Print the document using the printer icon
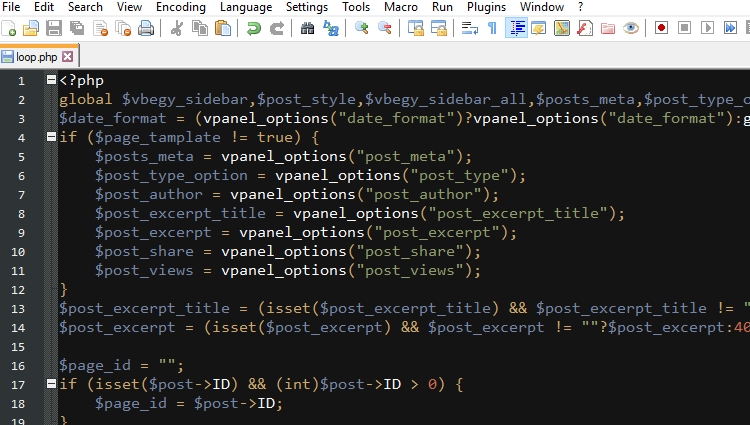The height and width of the screenshot is (425, 750). coord(146,28)
